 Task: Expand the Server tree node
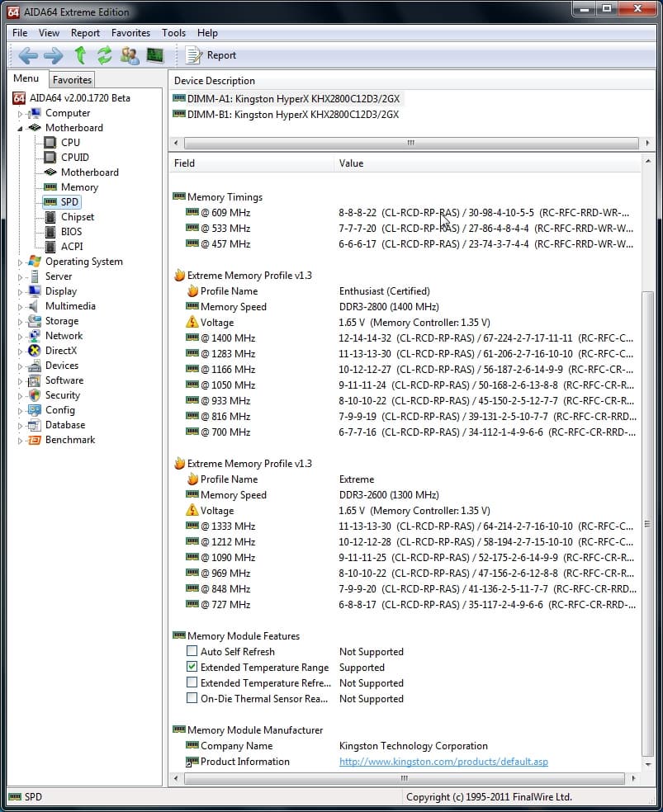(20, 277)
